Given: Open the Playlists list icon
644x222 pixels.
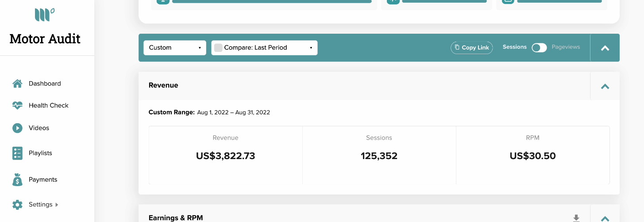Looking at the screenshot, I should pyautogui.click(x=17, y=153).
